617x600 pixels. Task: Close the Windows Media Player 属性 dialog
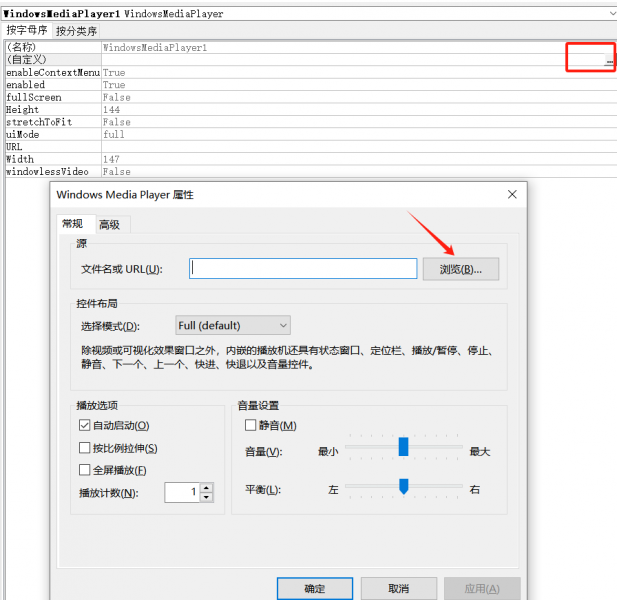tap(512, 194)
